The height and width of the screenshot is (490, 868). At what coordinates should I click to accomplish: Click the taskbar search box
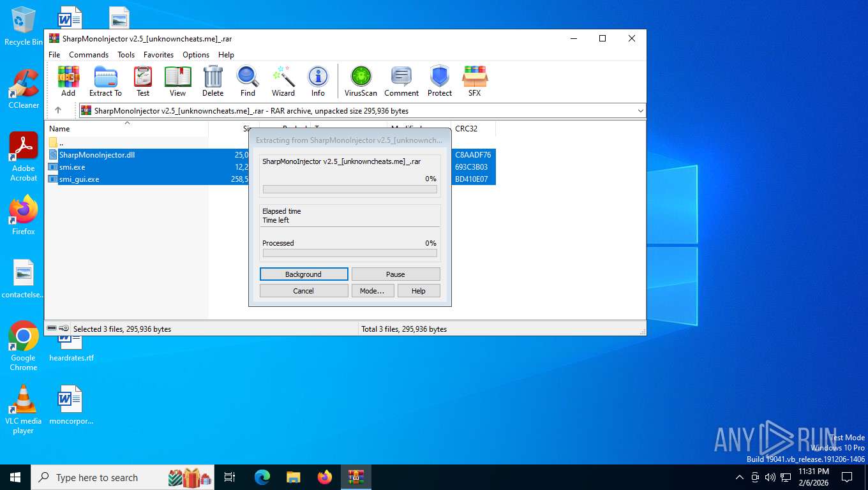[123, 477]
